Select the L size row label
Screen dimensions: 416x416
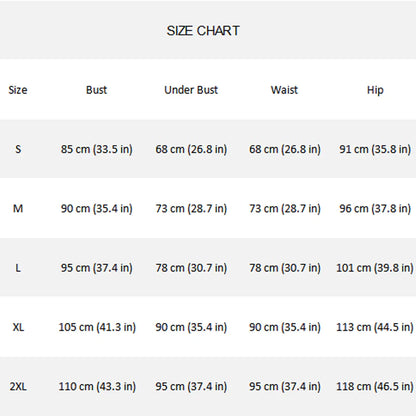pos(18,268)
